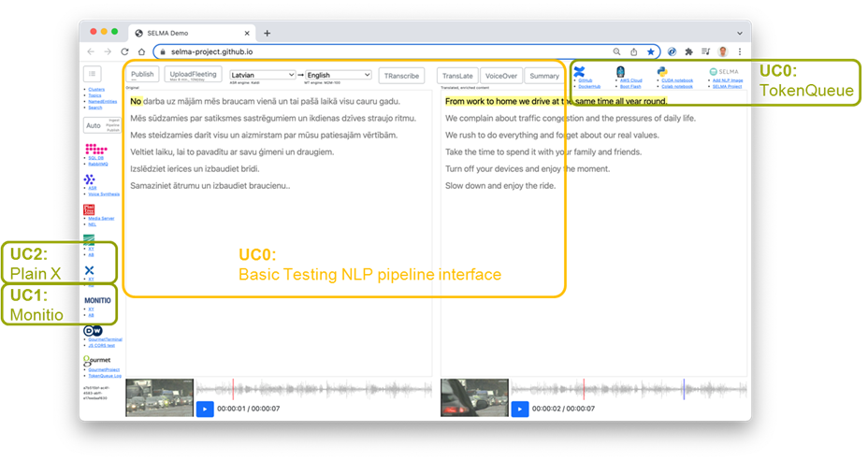The height and width of the screenshot is (460, 868).
Task: Click the Python logo above CUDA notebook
Action: coord(662,71)
